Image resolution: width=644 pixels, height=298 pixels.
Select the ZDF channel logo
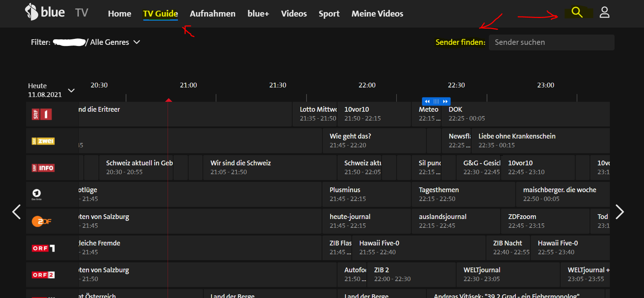click(x=41, y=221)
